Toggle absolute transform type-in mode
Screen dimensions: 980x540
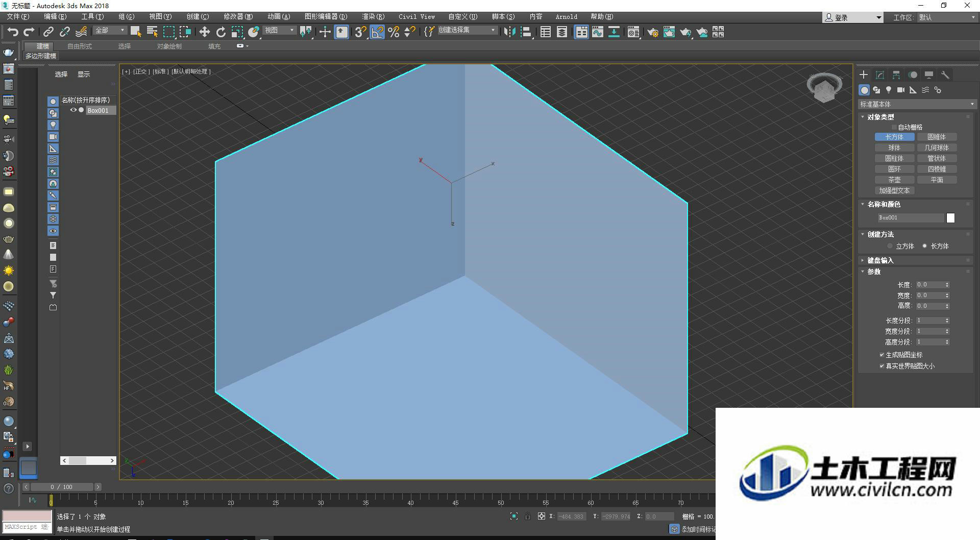(542, 517)
